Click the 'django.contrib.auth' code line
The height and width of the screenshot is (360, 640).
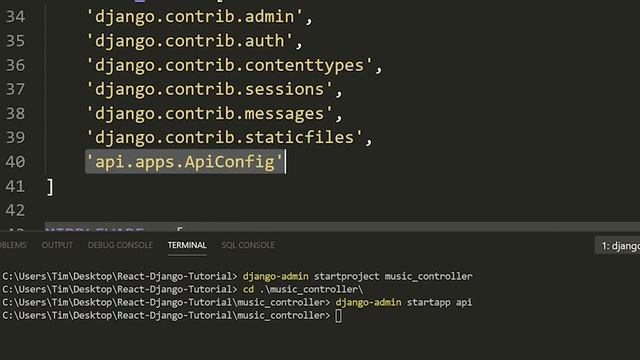pyautogui.click(x=194, y=41)
